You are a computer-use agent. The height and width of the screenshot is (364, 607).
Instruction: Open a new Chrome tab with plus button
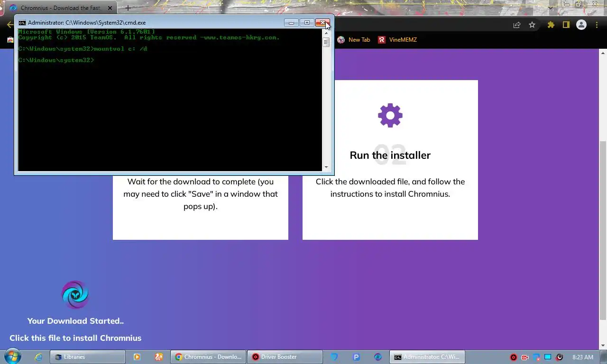tap(128, 8)
